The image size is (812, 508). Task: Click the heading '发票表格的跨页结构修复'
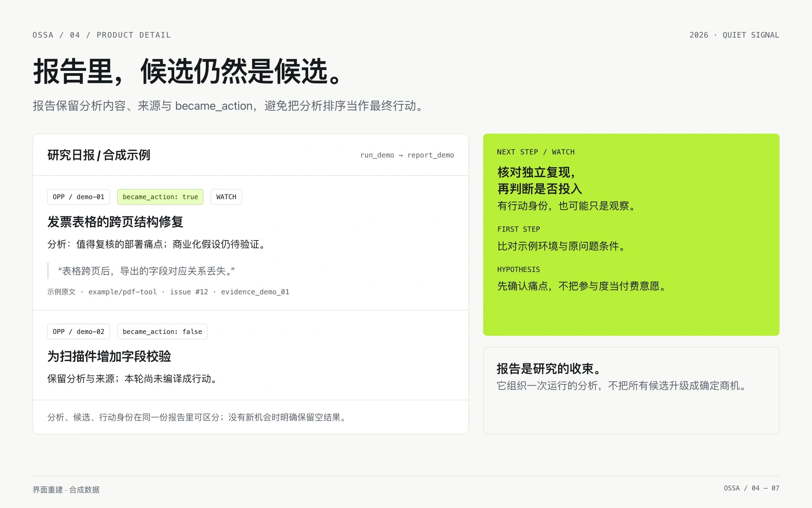click(115, 222)
